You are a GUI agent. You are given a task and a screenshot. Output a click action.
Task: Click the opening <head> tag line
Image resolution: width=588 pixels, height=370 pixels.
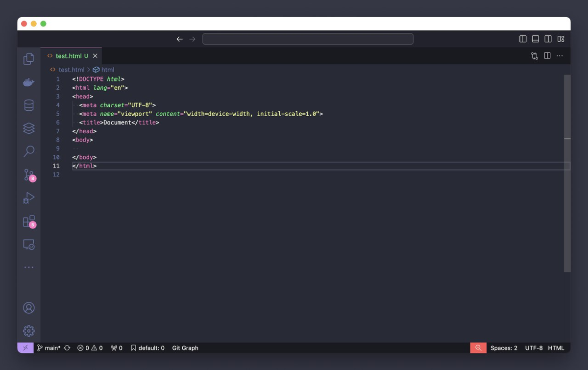[x=82, y=97]
